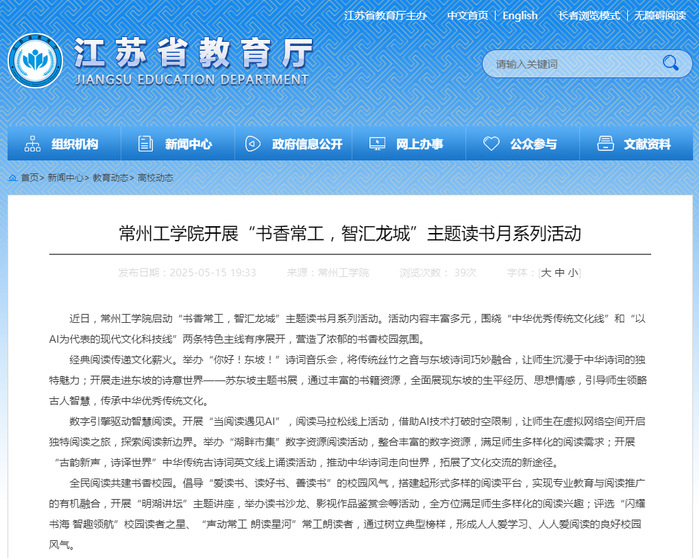Switch to the English site
The image size is (699, 558).
point(520,16)
